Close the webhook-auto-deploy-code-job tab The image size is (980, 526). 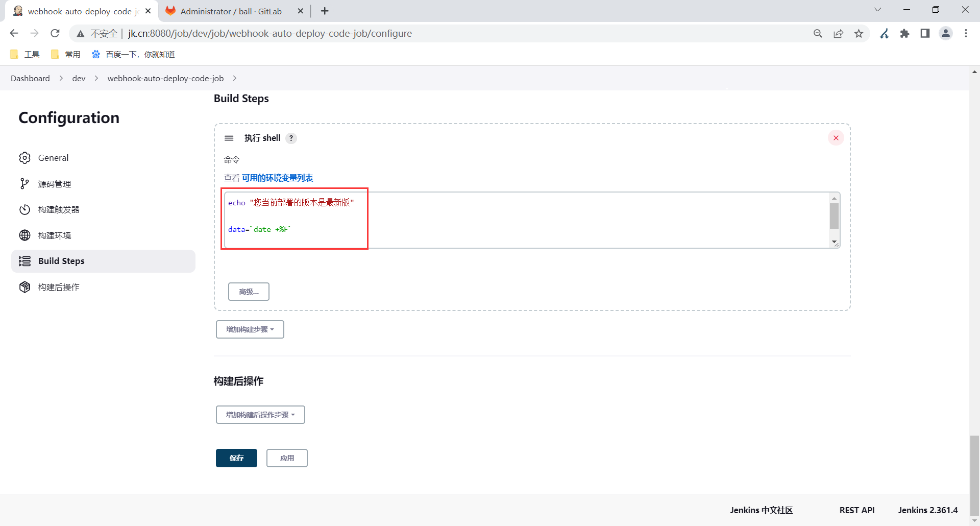tap(148, 11)
